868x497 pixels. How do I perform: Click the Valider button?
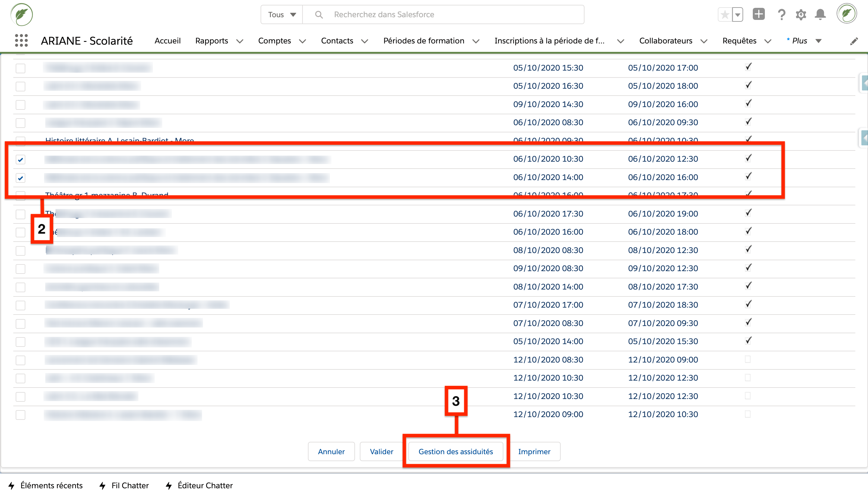[381, 451]
